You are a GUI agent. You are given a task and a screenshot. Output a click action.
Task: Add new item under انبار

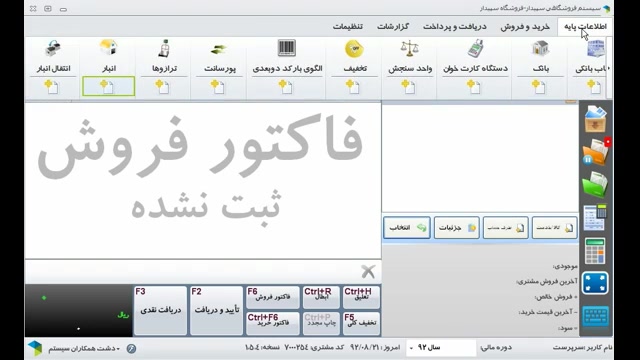[x=108, y=87]
